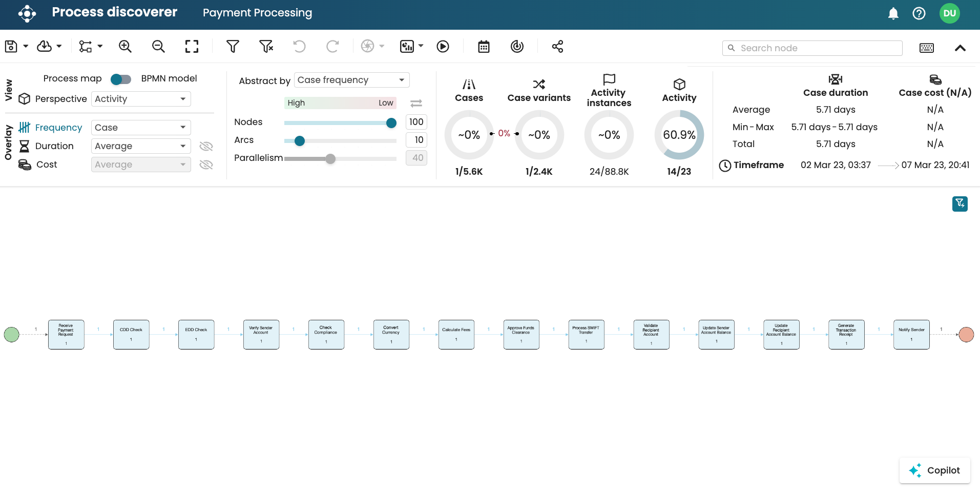Open the Perspective Activity dropdown

tap(141, 99)
